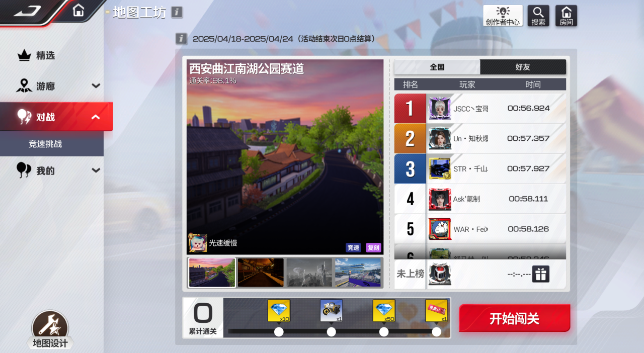
Task: Click info icon beside 地图工坊 title
Action: (177, 12)
